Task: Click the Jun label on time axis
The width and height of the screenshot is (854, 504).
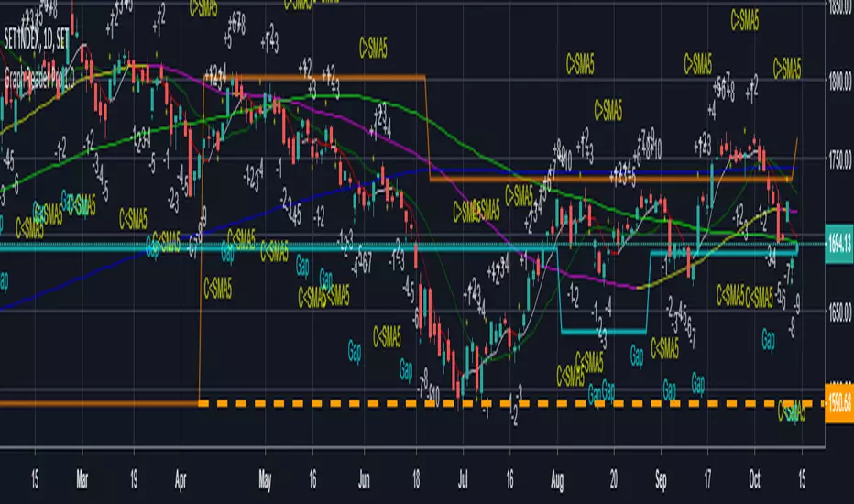Action: pos(364,479)
